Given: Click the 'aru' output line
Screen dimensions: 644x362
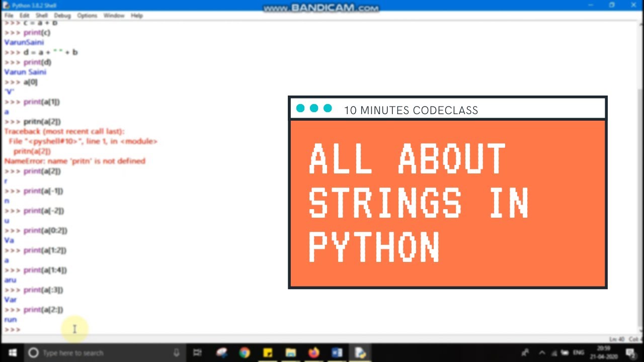Looking at the screenshot, I should click(x=10, y=280).
